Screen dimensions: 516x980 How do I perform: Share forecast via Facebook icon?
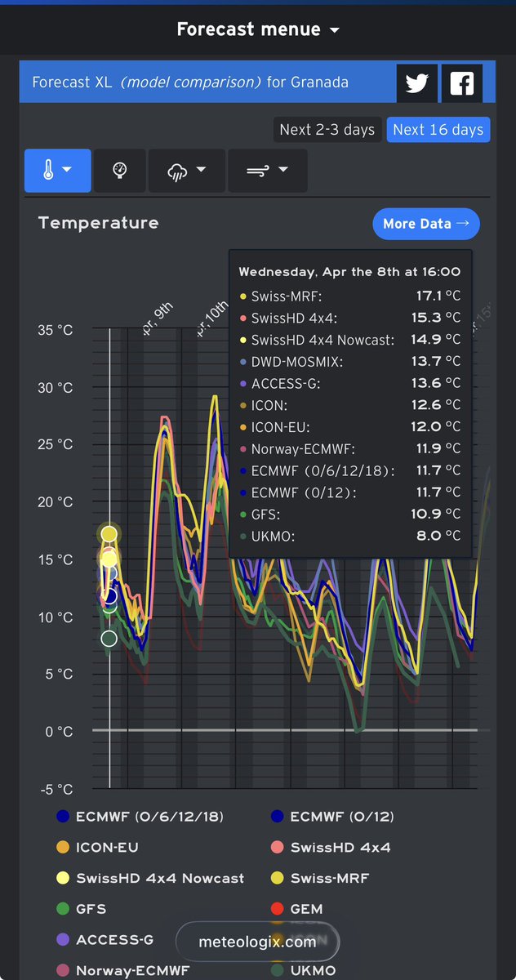461,83
